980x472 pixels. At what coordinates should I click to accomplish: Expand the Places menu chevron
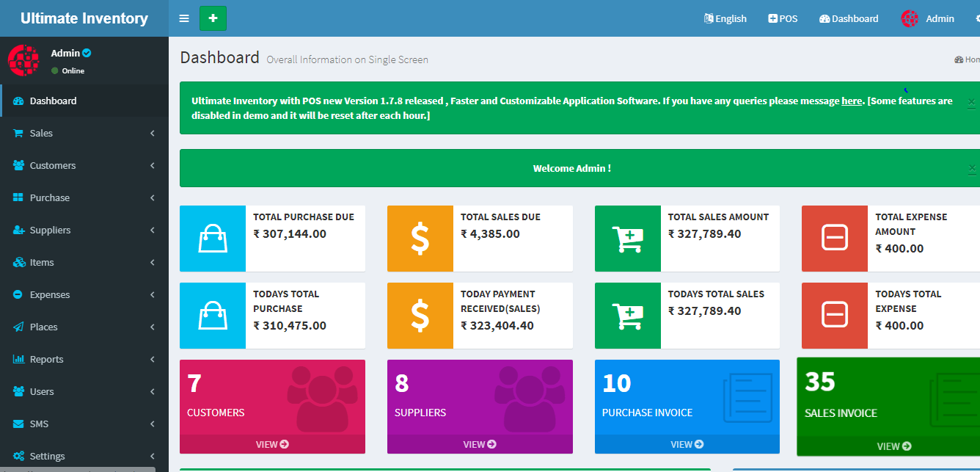tap(153, 327)
